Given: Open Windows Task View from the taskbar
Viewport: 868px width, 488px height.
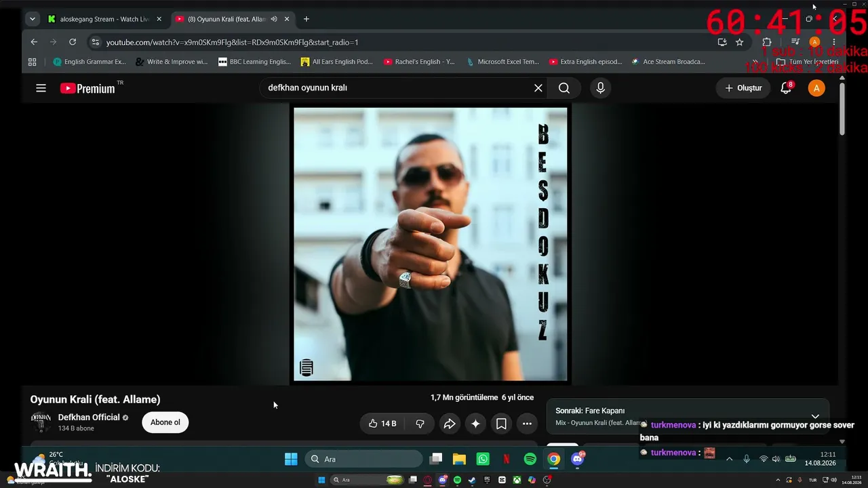Looking at the screenshot, I should pyautogui.click(x=436, y=459).
